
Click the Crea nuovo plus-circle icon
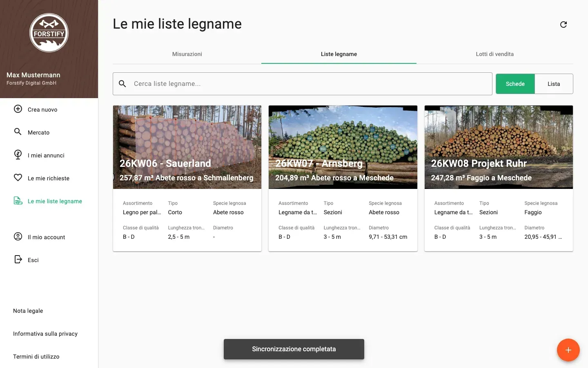(x=18, y=109)
